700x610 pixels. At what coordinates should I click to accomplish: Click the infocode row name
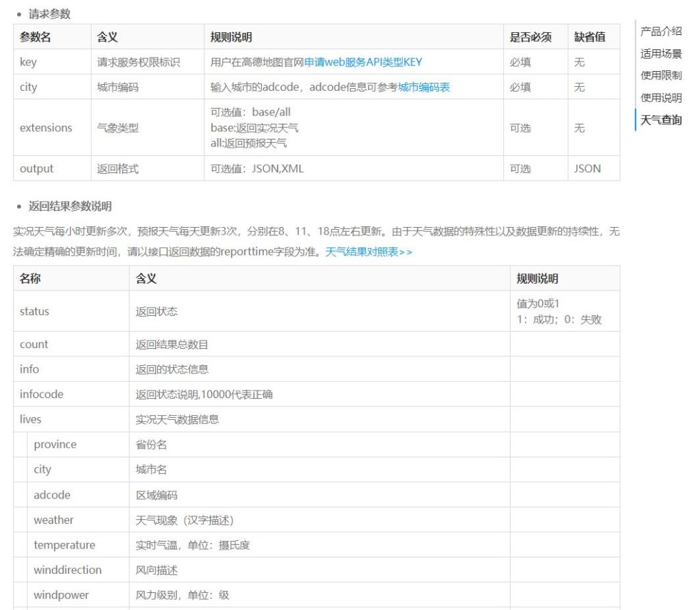point(41,395)
